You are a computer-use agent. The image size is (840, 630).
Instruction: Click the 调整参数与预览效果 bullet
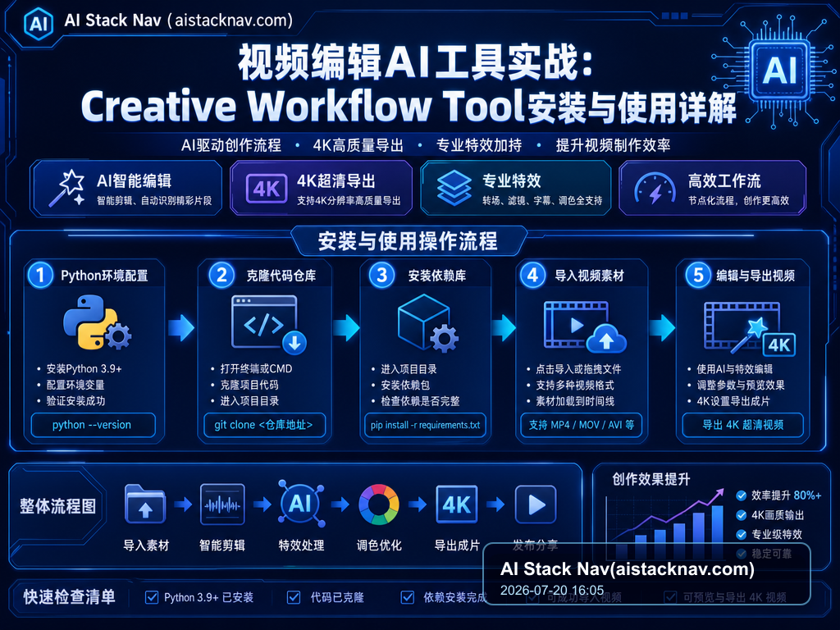[x=741, y=385]
